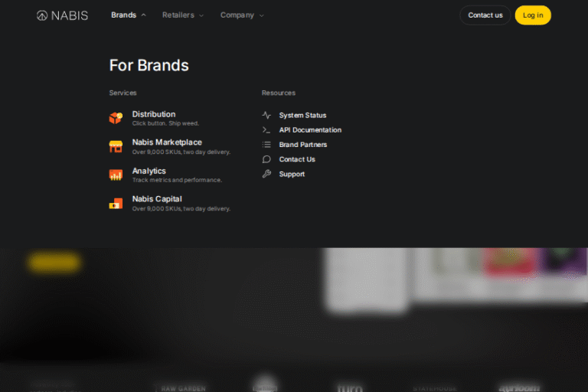This screenshot has height=392, width=588.
Task: Click the Nabis logo icon
Action: point(42,15)
